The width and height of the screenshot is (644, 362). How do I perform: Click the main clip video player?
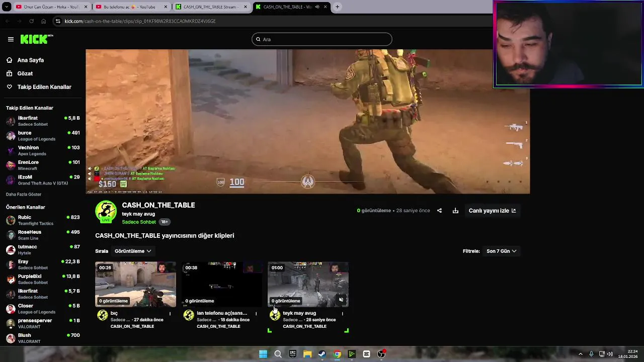(307, 121)
